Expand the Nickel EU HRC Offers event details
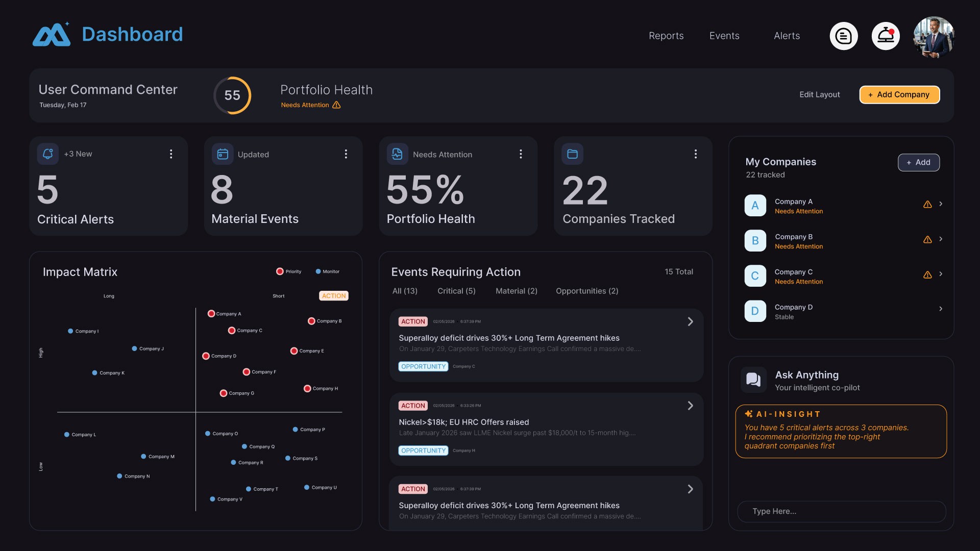The height and width of the screenshot is (551, 980). point(691,406)
